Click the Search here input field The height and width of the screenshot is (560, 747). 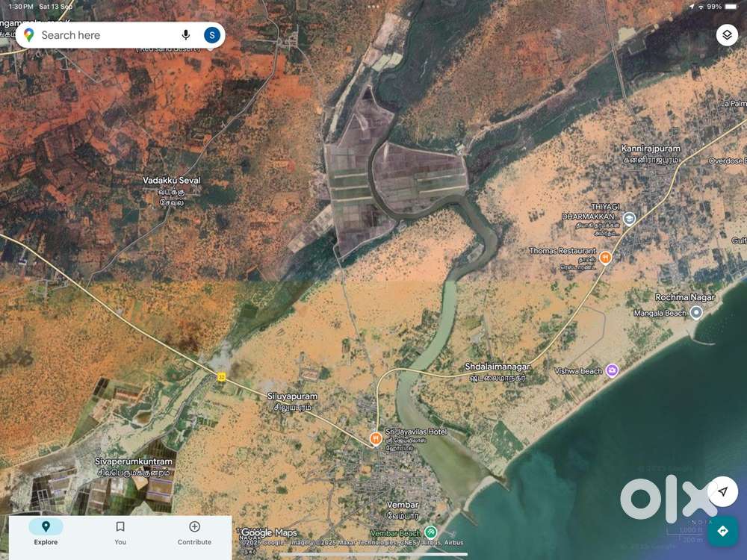tap(105, 35)
